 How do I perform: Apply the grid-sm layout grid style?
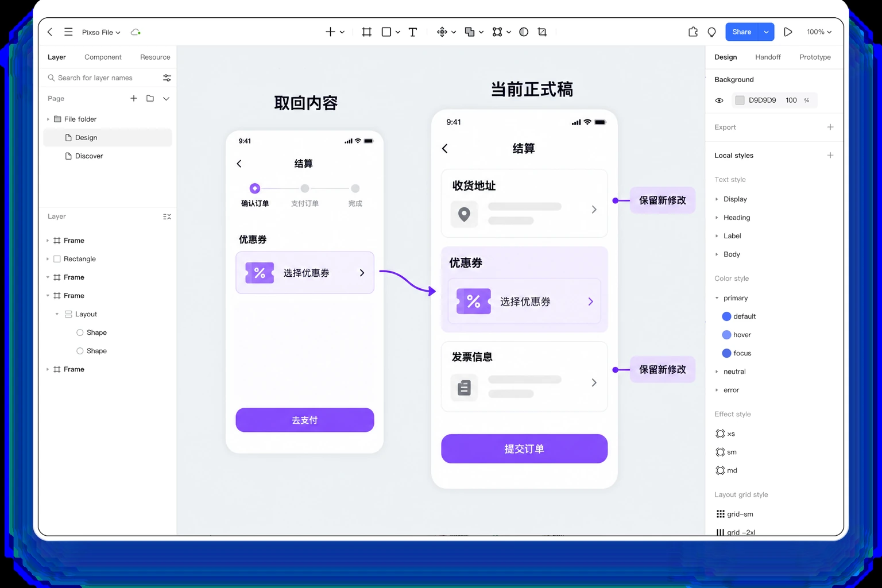[x=735, y=514]
